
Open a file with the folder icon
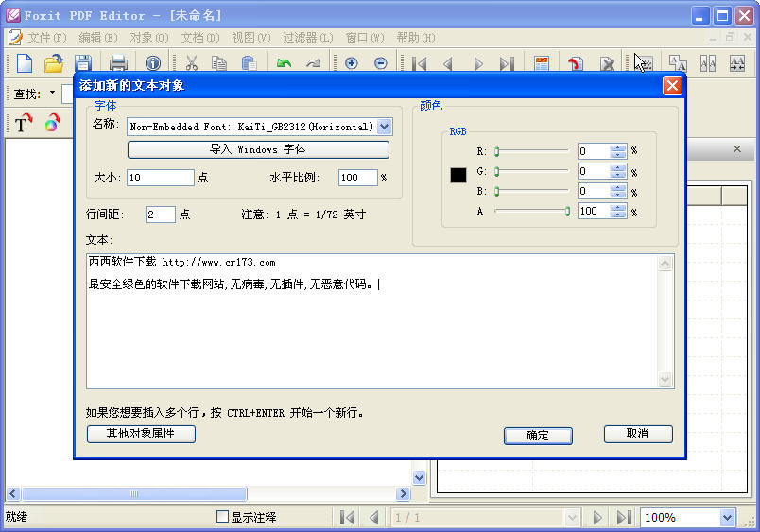coord(53,63)
